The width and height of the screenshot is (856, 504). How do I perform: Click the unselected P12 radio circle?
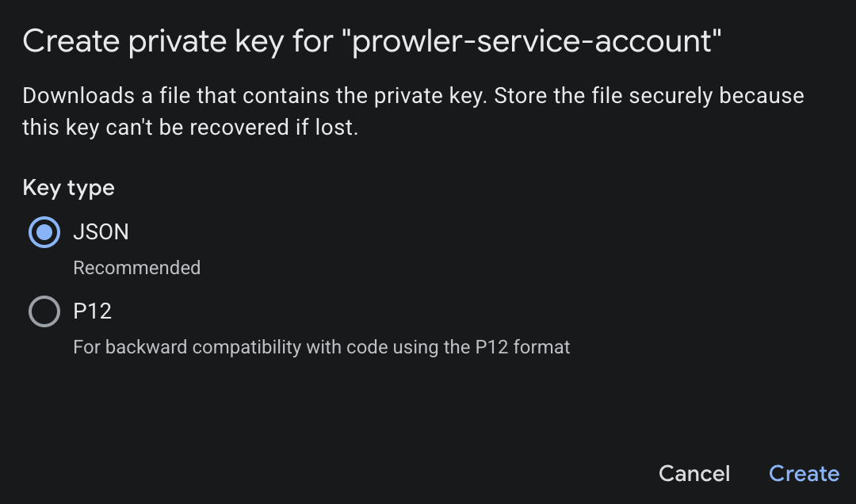coord(44,311)
